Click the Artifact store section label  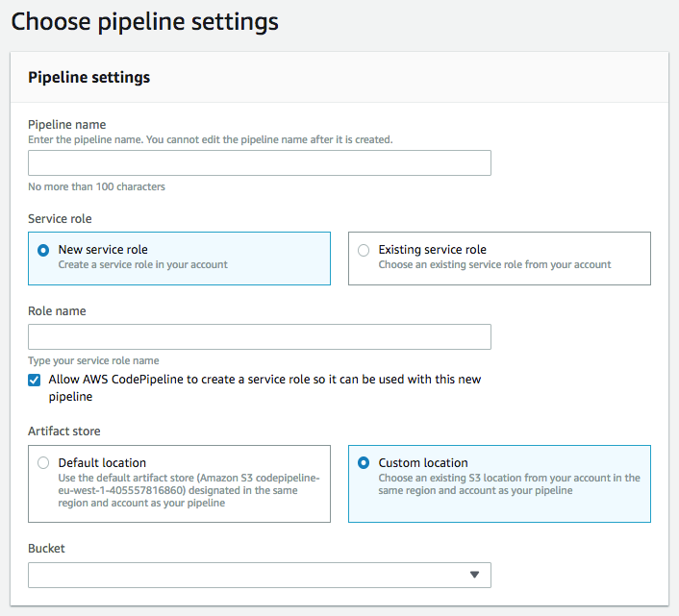63,431
